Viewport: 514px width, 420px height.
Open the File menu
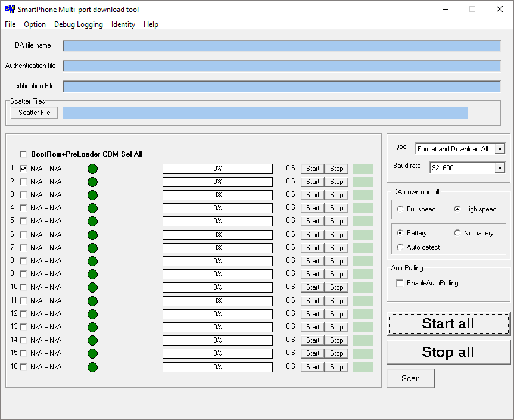point(10,24)
